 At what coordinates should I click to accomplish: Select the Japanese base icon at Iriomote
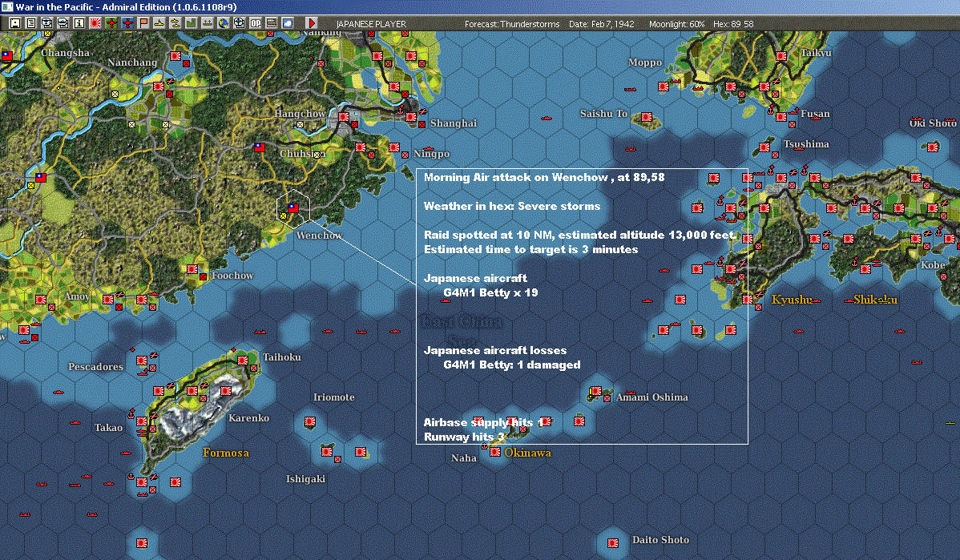point(310,421)
